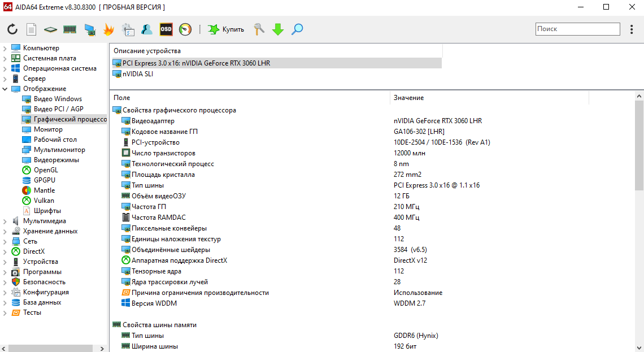The height and width of the screenshot is (352, 644).
Task: Expand the Сервер tree node
Action: (5, 79)
